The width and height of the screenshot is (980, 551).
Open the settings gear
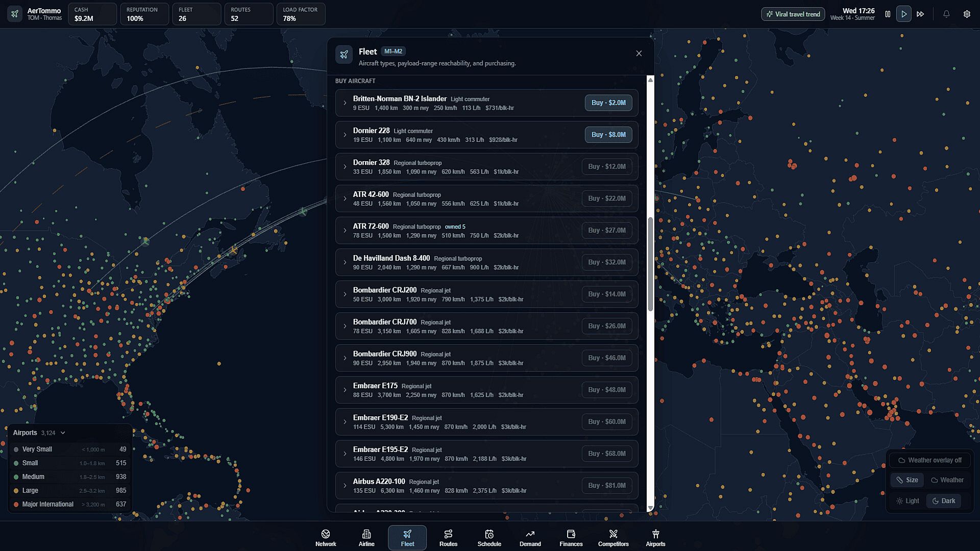tap(967, 14)
